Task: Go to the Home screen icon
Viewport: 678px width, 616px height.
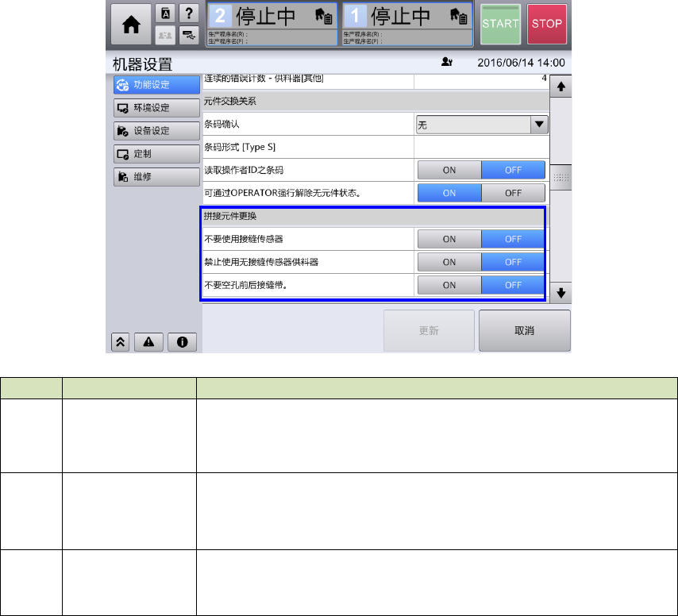Action: click(x=131, y=25)
